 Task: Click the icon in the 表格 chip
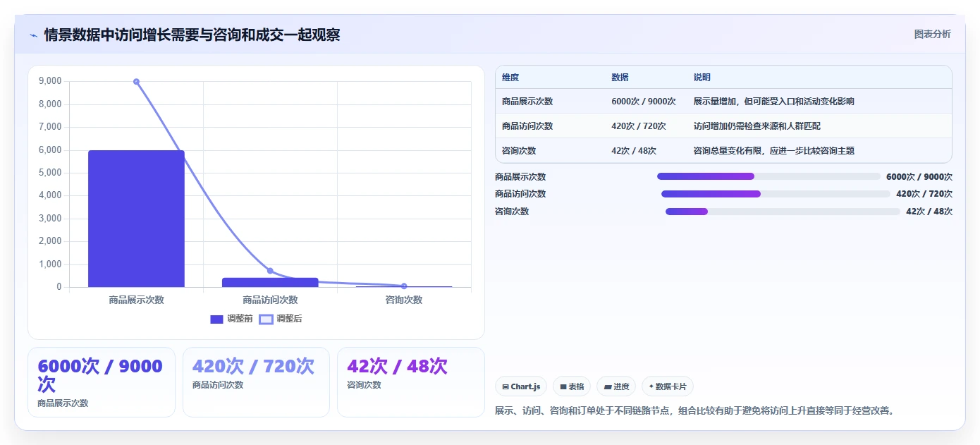click(x=563, y=386)
